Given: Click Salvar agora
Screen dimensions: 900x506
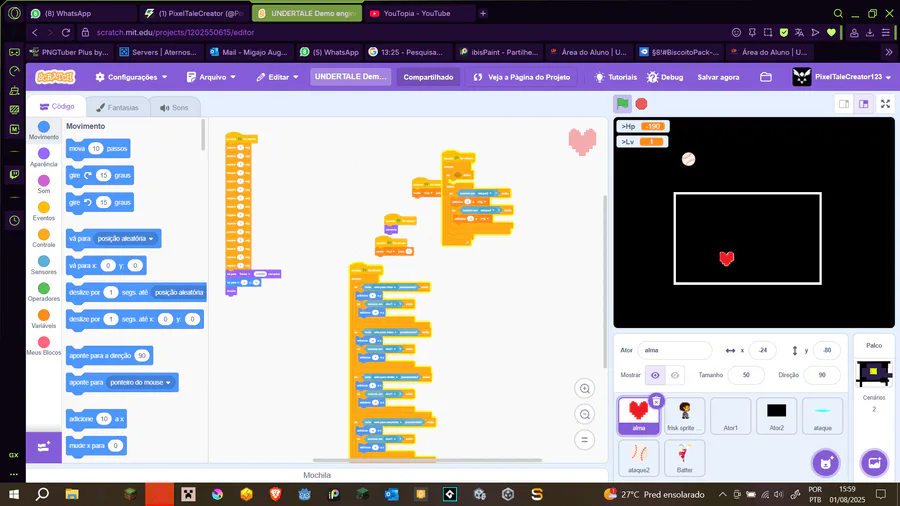Looking at the screenshot, I should click(718, 77).
